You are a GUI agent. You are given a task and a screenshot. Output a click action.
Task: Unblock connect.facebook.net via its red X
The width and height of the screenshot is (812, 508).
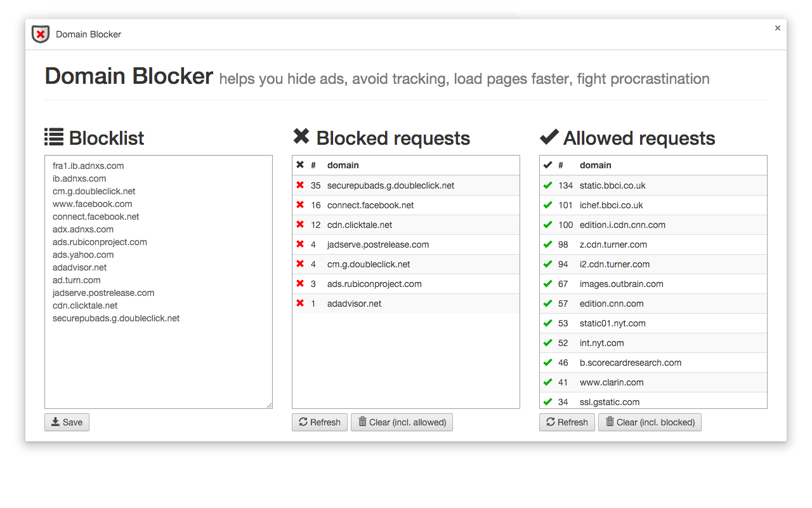300,204
